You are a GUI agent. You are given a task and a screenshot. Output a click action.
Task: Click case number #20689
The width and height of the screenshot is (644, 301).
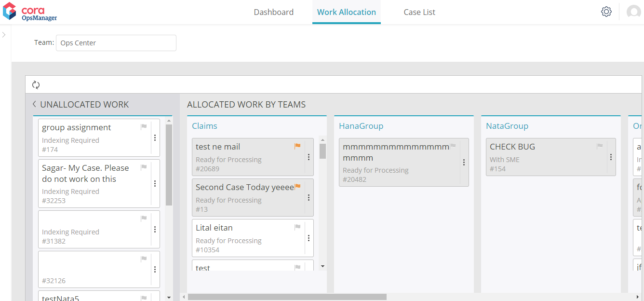tap(207, 169)
